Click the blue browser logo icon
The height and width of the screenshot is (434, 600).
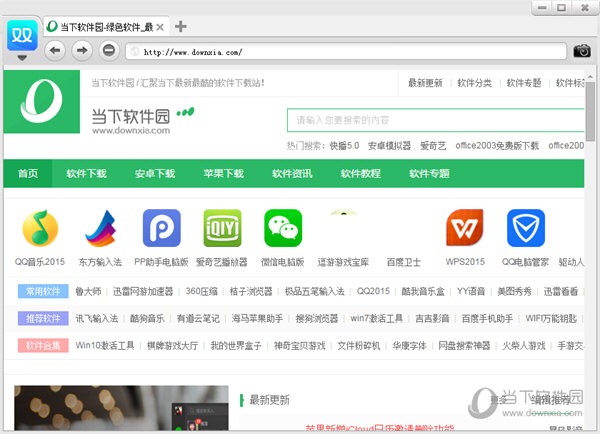22,35
